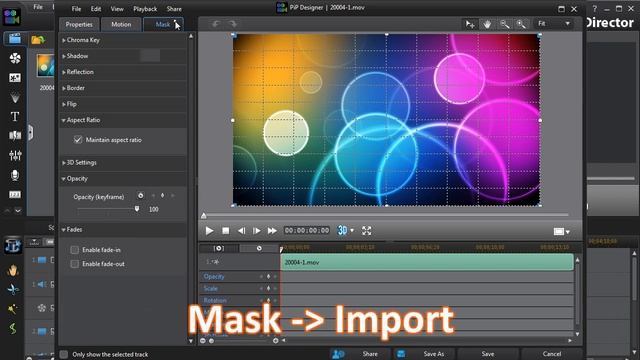The height and width of the screenshot is (360, 640).
Task: Open the 3D mode dropdown arrow
Action: click(x=352, y=231)
